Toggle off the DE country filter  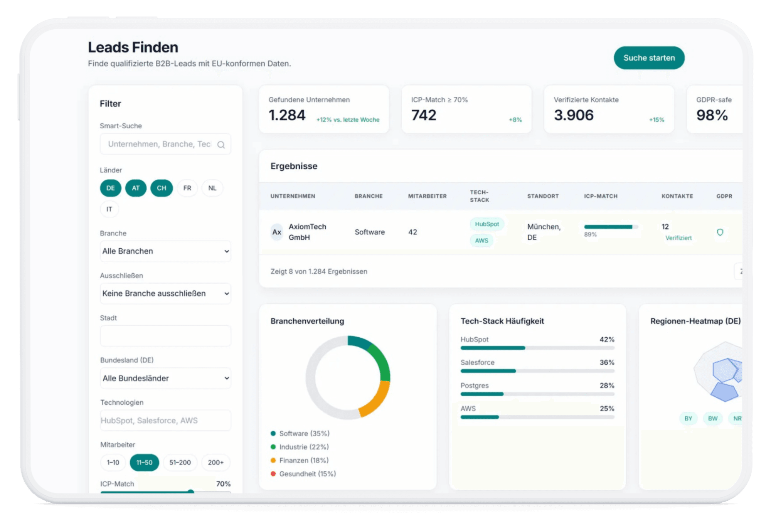tap(110, 188)
